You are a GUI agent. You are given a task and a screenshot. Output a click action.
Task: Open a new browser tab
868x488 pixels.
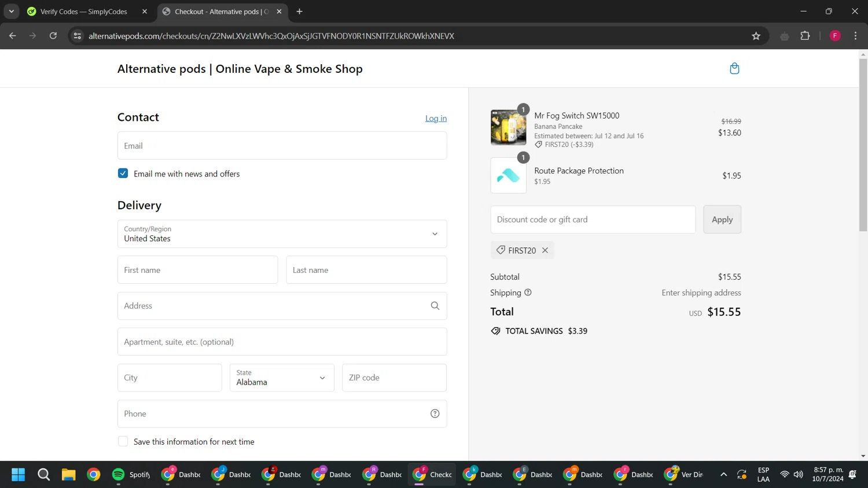[x=299, y=12]
